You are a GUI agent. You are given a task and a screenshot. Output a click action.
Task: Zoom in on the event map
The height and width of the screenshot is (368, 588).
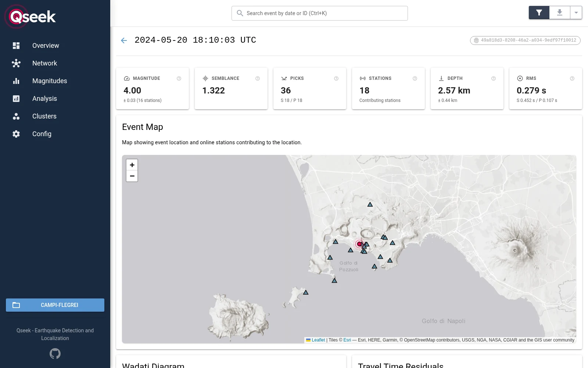[x=132, y=165]
